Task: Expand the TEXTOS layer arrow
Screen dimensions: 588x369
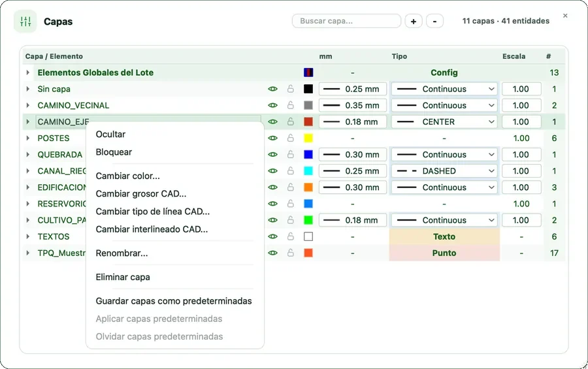Action: (27, 236)
